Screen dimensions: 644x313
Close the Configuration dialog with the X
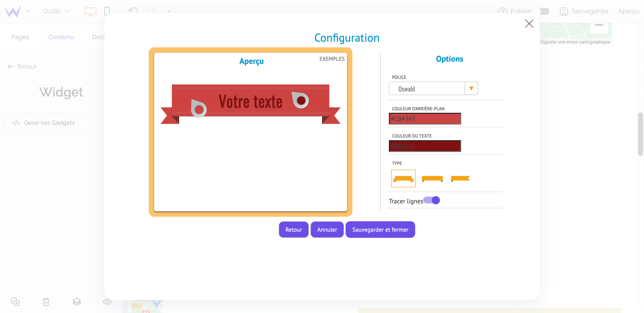pyautogui.click(x=529, y=24)
